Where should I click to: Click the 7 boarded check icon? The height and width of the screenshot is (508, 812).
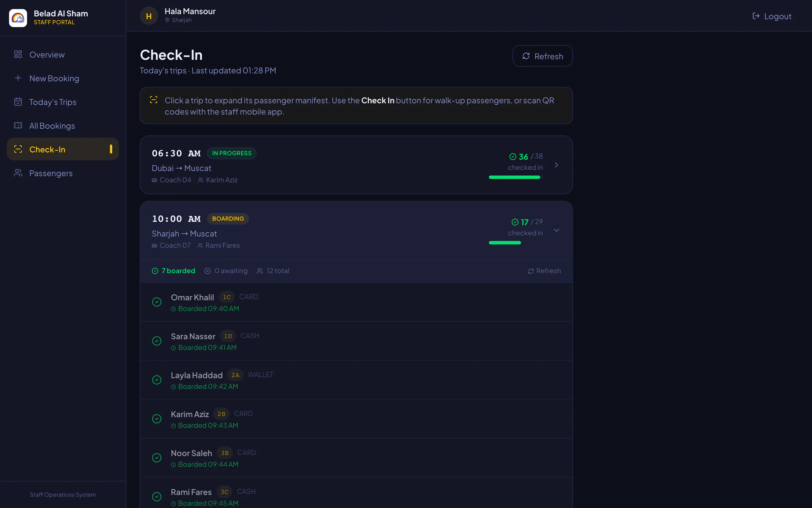[x=155, y=271]
